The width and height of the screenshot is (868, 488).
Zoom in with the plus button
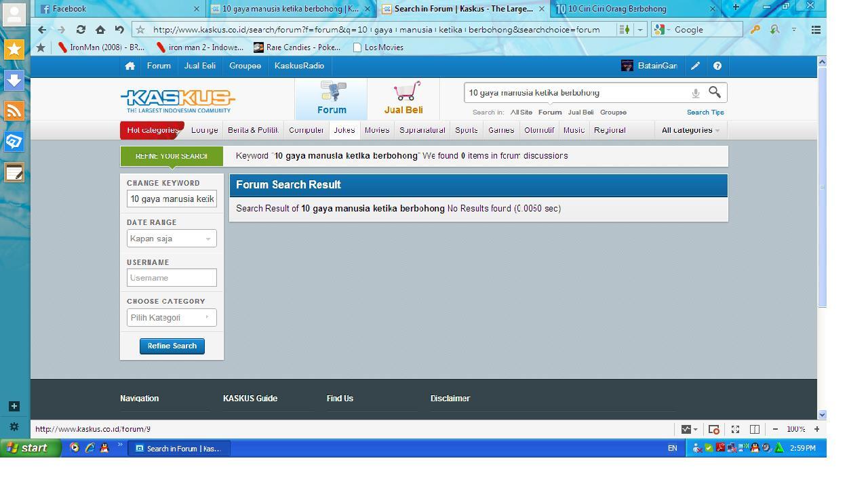coord(816,429)
